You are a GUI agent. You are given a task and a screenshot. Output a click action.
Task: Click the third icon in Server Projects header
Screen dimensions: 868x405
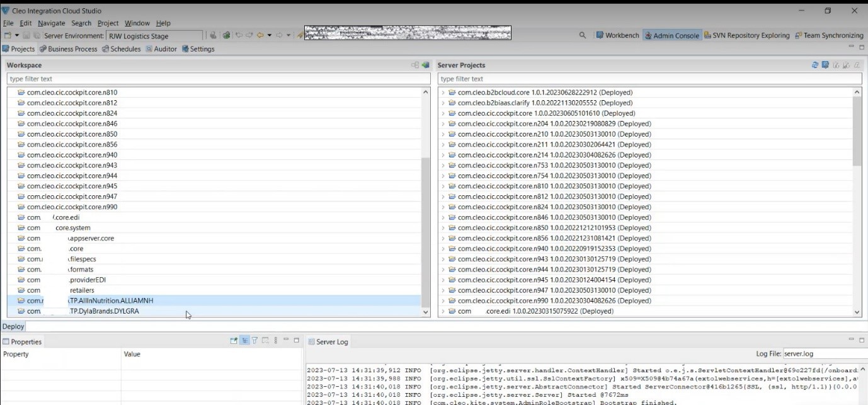[x=836, y=66]
